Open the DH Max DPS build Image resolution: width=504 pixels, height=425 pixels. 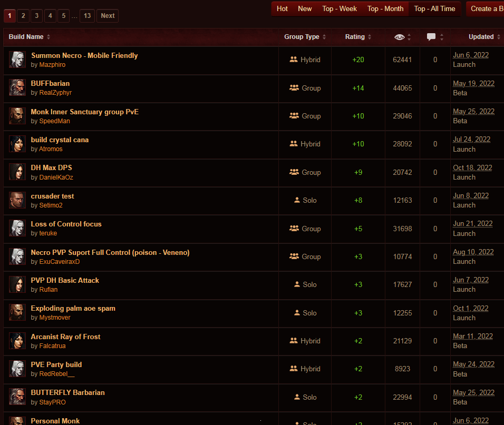pyautogui.click(x=52, y=167)
